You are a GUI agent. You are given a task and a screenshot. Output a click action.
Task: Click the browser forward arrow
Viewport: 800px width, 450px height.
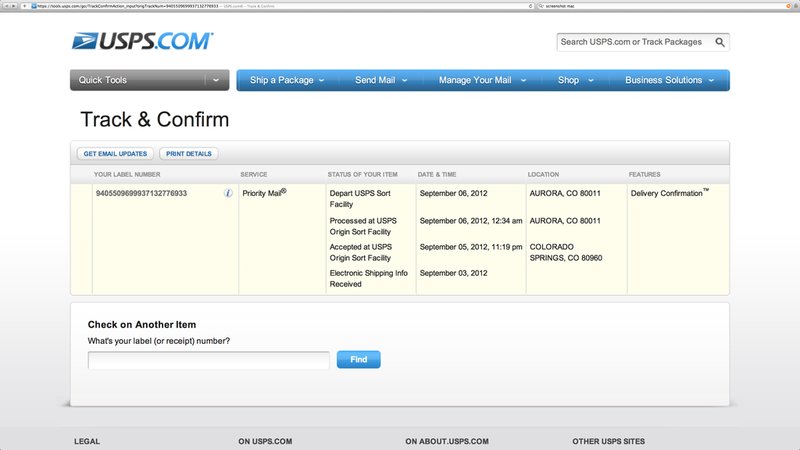point(14,6)
